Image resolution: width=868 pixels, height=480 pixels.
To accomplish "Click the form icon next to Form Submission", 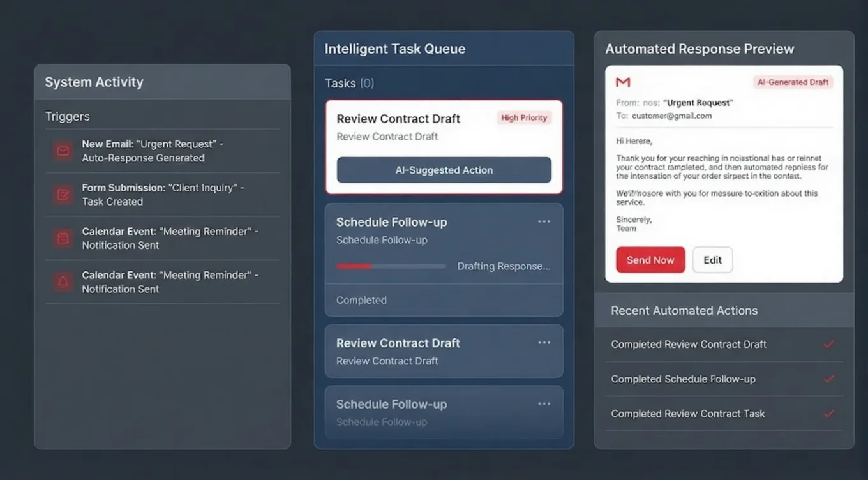I will [63, 195].
